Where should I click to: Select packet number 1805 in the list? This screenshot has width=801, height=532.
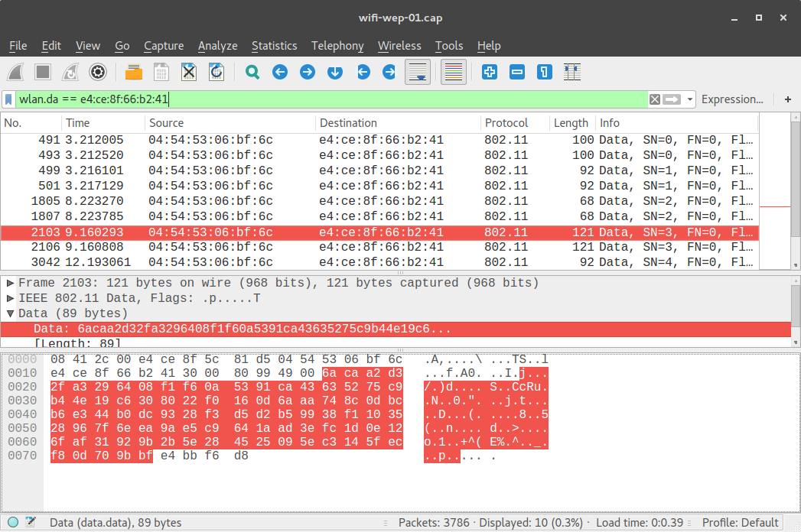click(x=230, y=200)
